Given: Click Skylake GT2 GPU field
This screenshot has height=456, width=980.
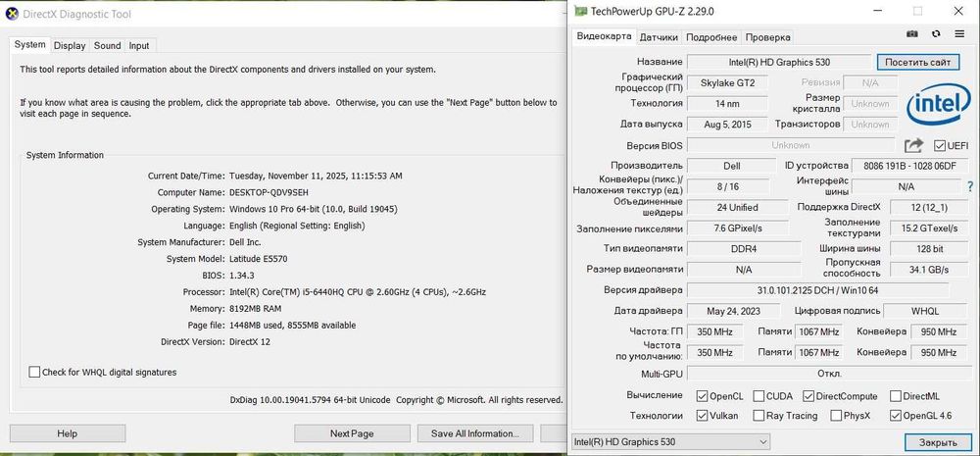Looking at the screenshot, I should point(727,82).
